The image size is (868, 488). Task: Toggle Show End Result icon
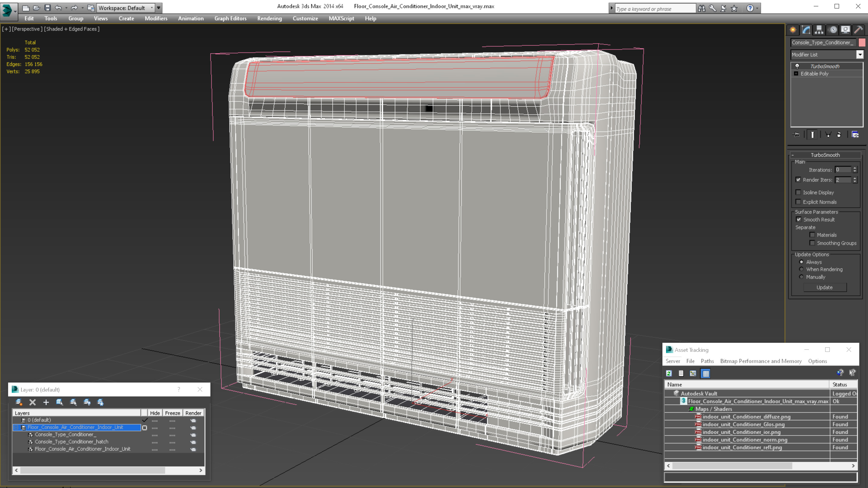point(813,135)
